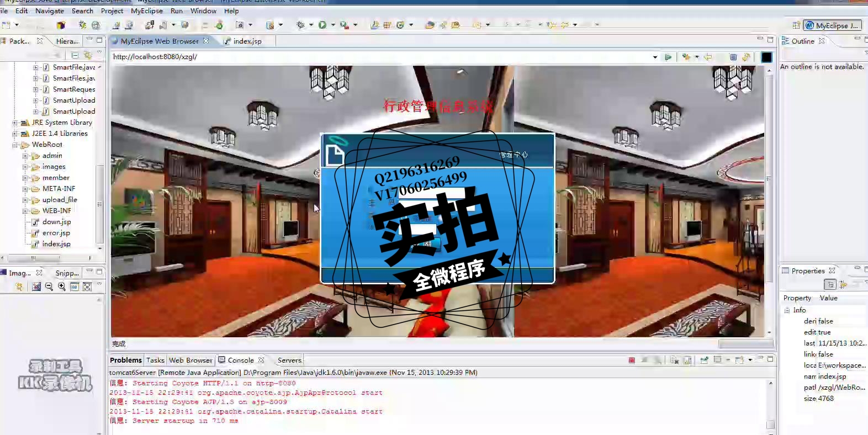
Task: Collapse the WebRoot folder
Action: [14, 145]
